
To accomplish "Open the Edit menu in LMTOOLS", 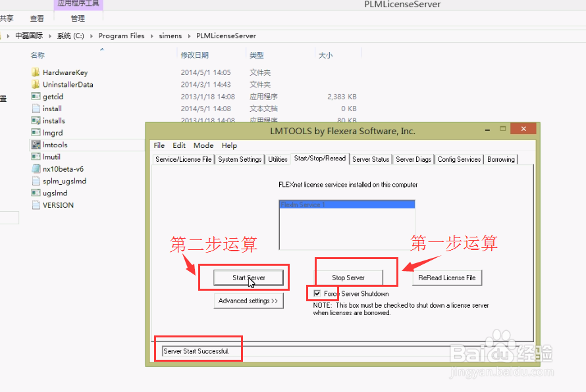I will (x=179, y=145).
